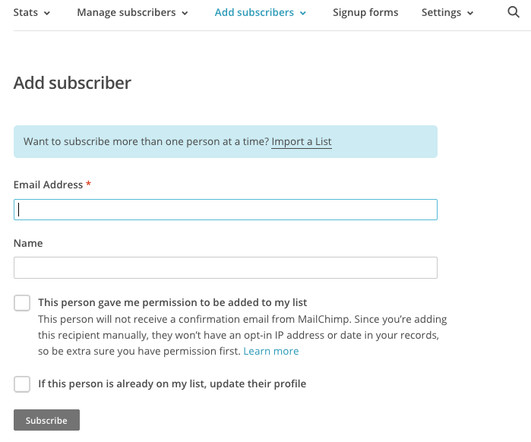Viewport: 531px width, 442px height.
Task: Click the Email Address field label
Action: pos(48,185)
